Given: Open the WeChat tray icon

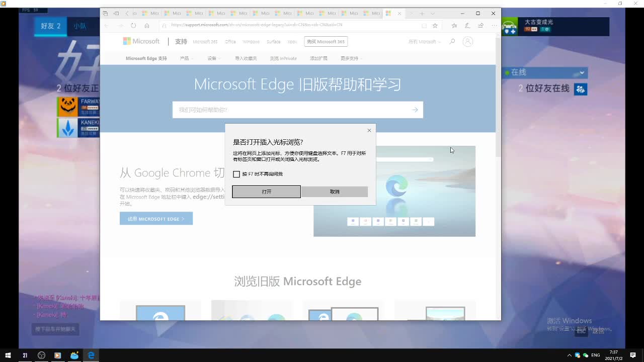Looking at the screenshot, I should coord(585,355).
